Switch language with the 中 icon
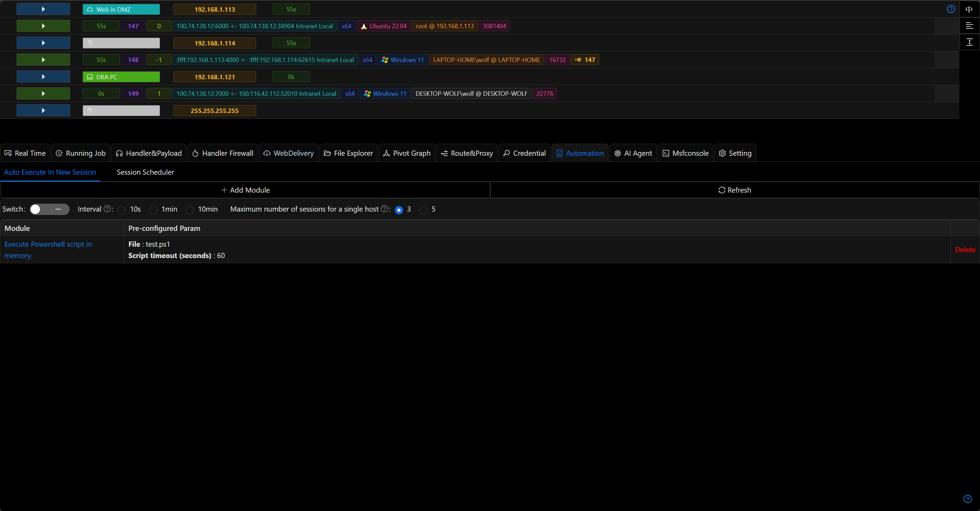Image resolution: width=980 pixels, height=511 pixels. click(969, 9)
